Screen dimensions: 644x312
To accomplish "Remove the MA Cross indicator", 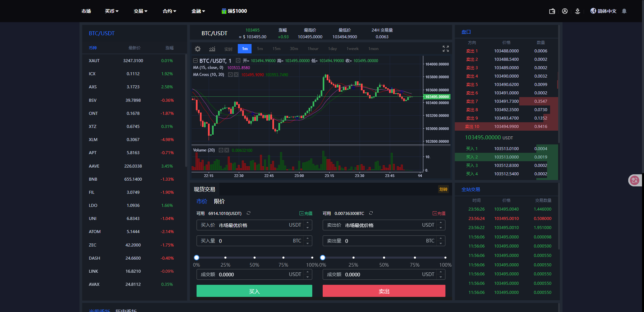I will point(236,75).
